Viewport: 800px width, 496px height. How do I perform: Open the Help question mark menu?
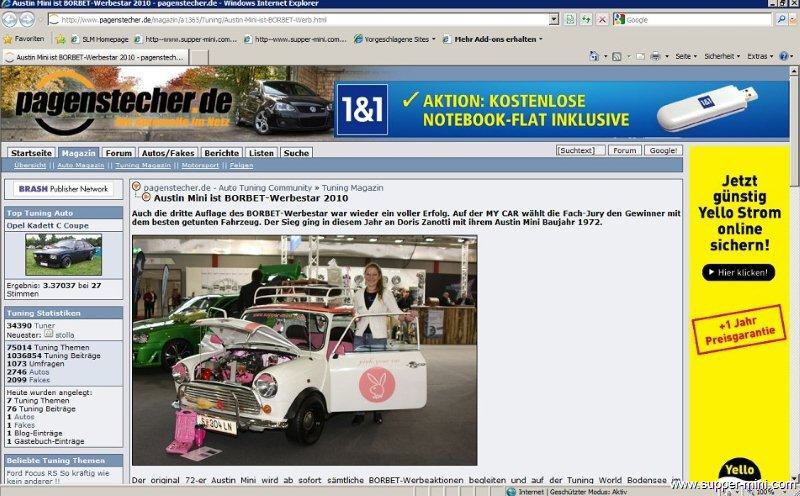[x=786, y=56]
